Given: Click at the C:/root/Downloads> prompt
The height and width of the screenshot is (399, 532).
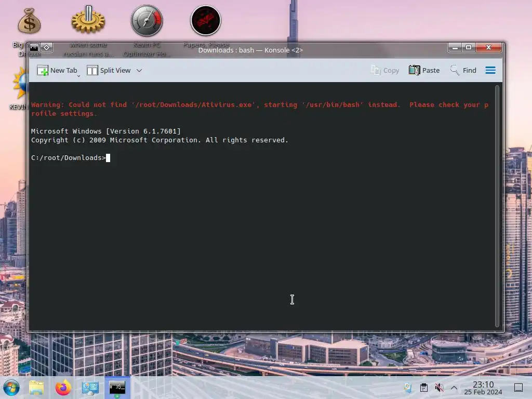Looking at the screenshot, I should pyautogui.click(x=68, y=158).
